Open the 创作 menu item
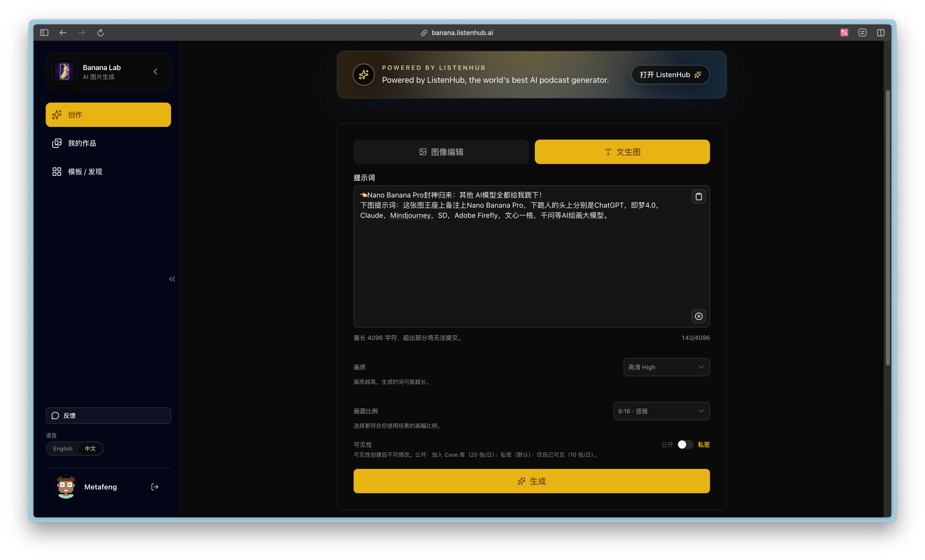 pos(108,114)
